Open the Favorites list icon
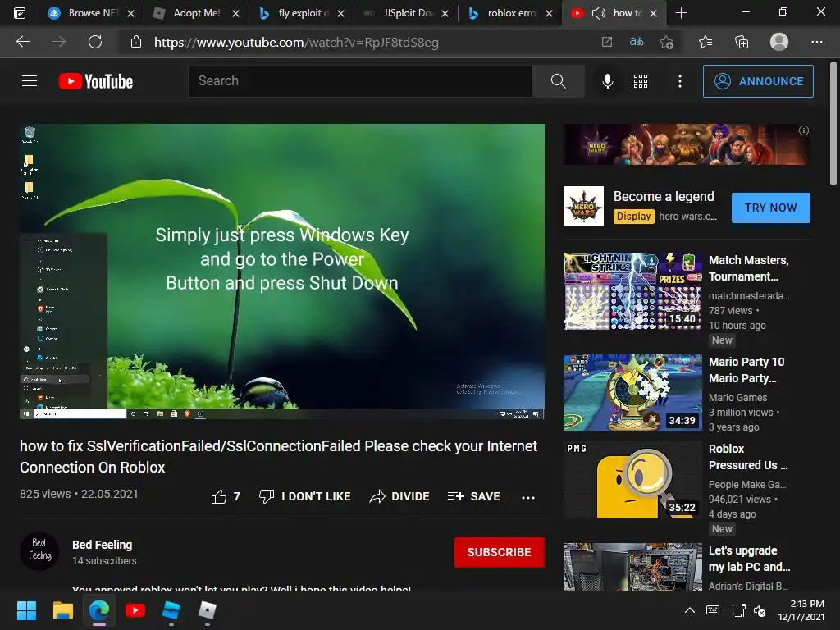Viewport: 840px width, 630px height. tap(705, 42)
